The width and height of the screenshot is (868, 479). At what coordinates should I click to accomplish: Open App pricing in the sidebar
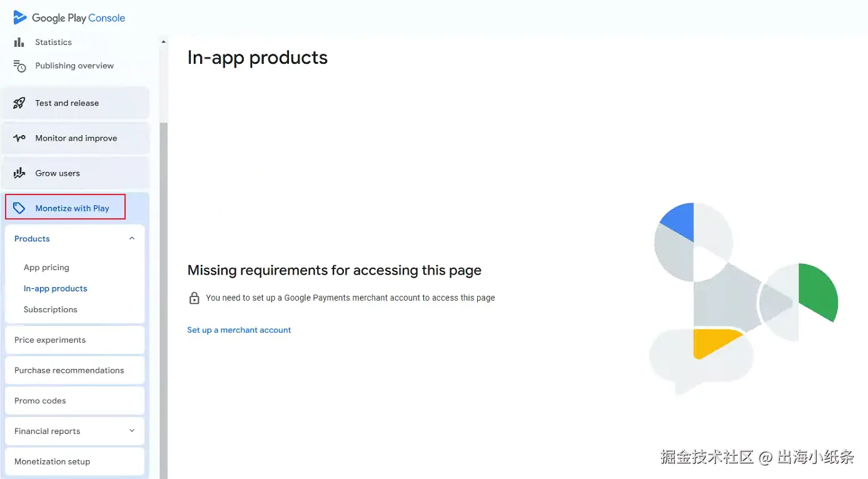(x=46, y=268)
